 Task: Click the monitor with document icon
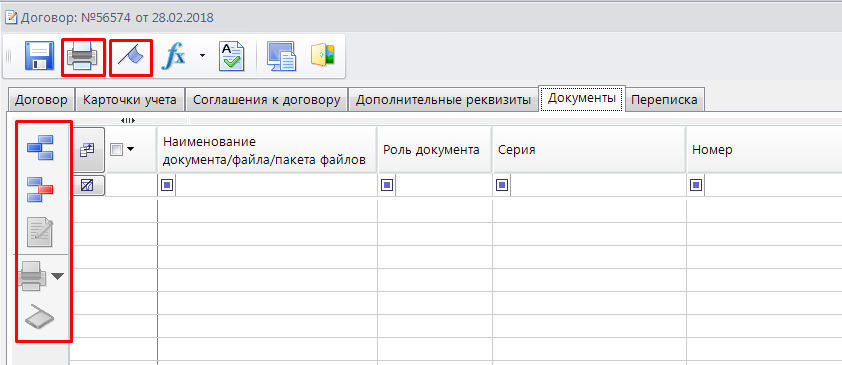tap(281, 56)
